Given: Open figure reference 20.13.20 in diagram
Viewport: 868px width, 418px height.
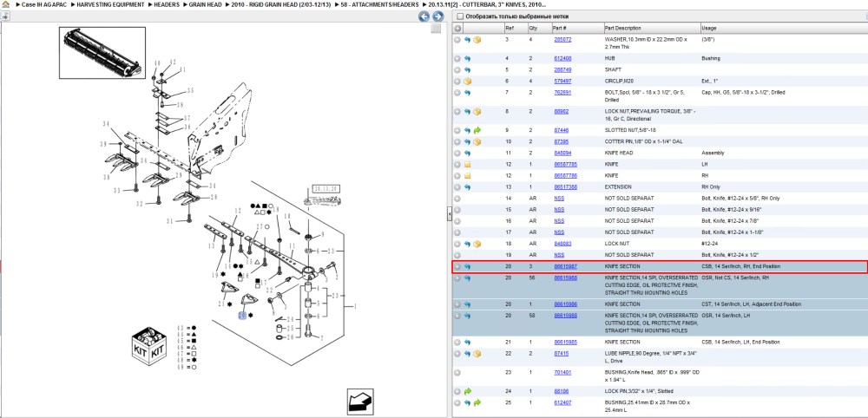Looking at the screenshot, I should point(325,188).
